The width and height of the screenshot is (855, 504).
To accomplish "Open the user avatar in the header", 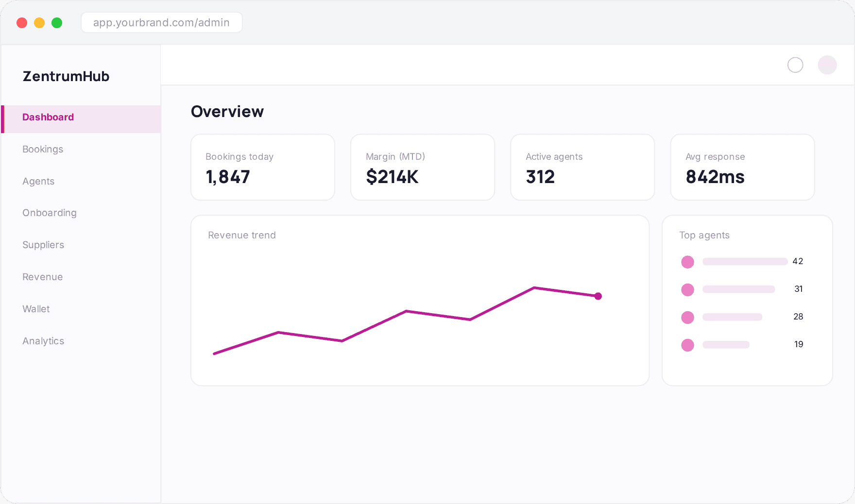I will point(827,65).
